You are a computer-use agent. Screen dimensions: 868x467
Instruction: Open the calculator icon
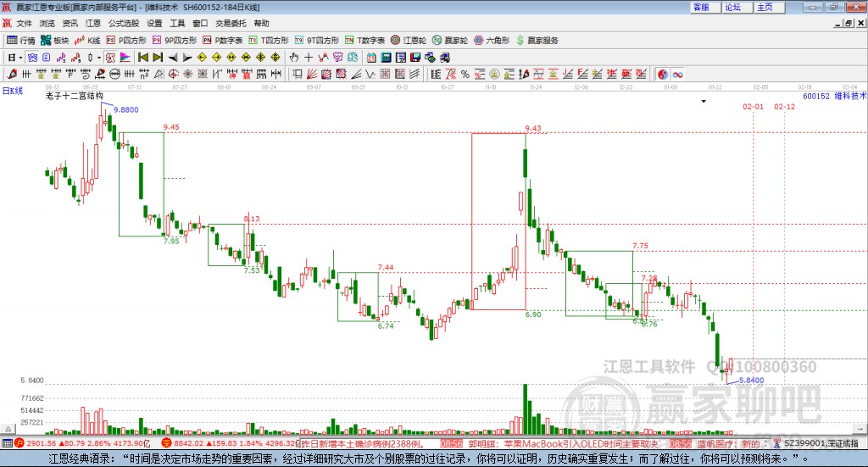pos(386,58)
